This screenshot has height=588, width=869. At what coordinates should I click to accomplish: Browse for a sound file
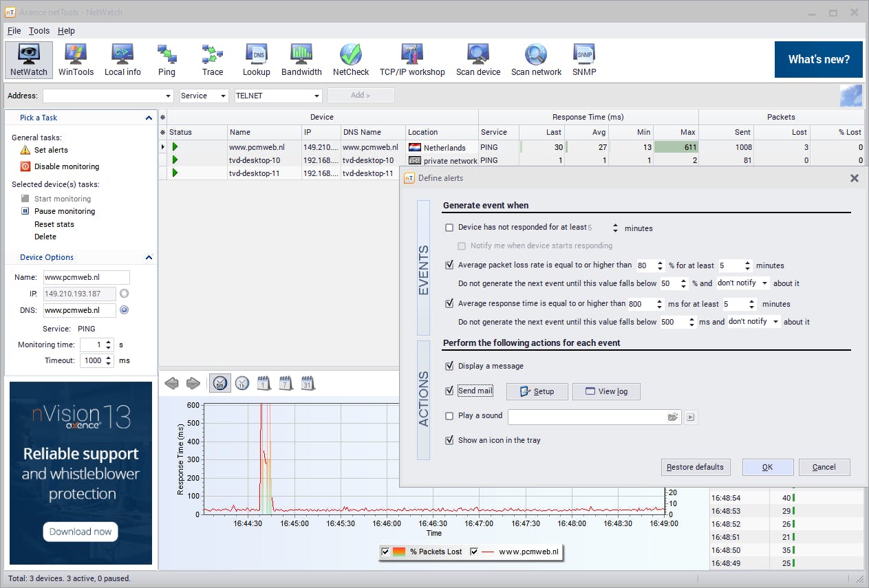(673, 417)
